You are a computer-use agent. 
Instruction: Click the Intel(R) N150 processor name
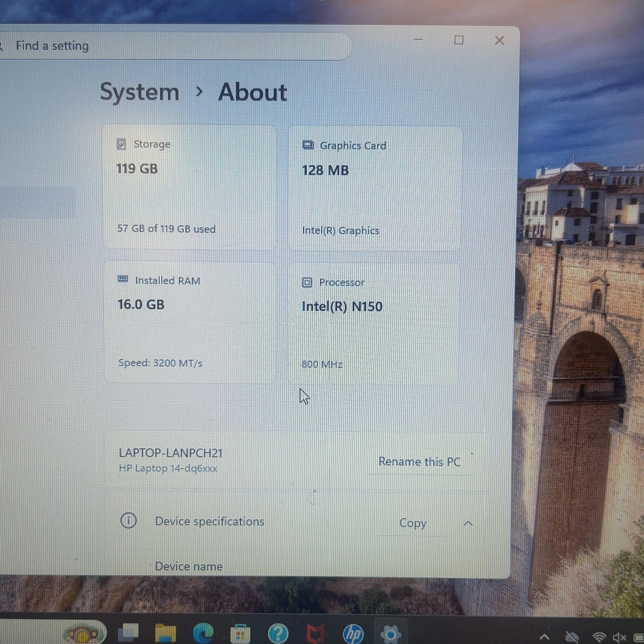pyautogui.click(x=342, y=306)
